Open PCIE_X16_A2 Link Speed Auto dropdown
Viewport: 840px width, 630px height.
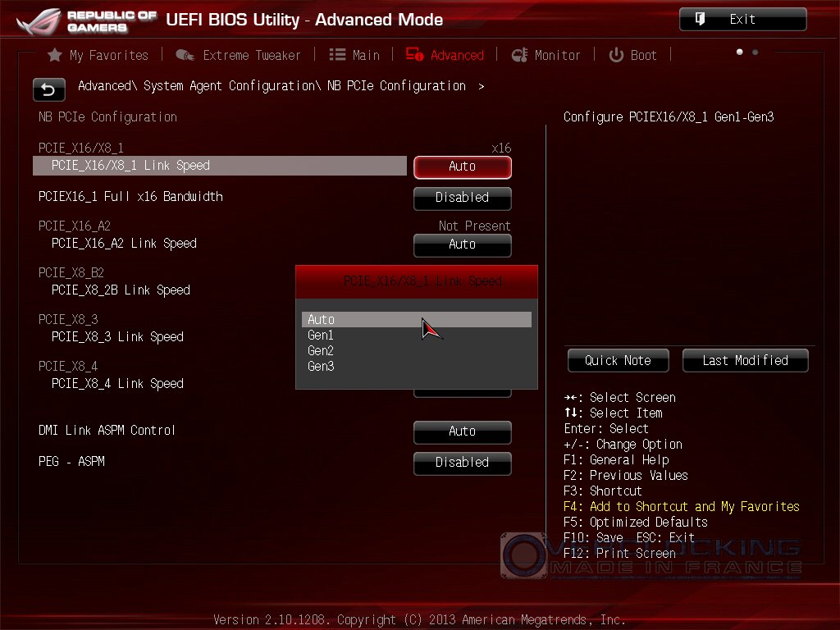tap(463, 244)
